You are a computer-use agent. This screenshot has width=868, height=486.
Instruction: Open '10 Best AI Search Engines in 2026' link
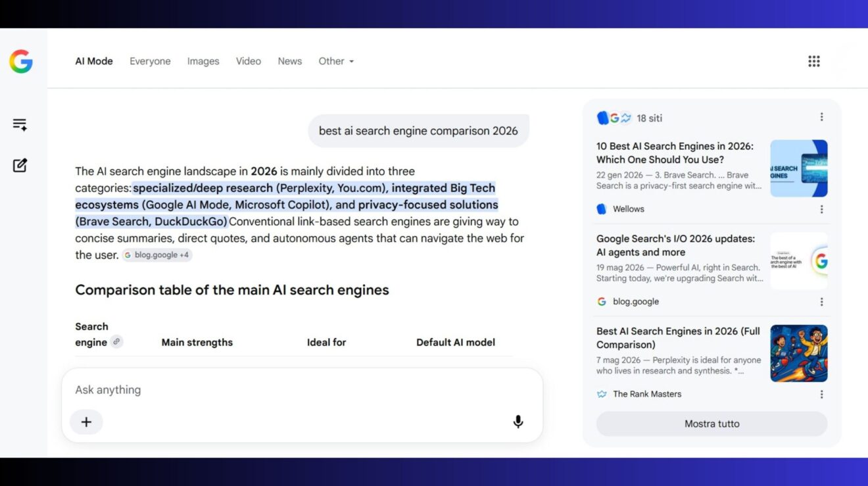(675, 153)
